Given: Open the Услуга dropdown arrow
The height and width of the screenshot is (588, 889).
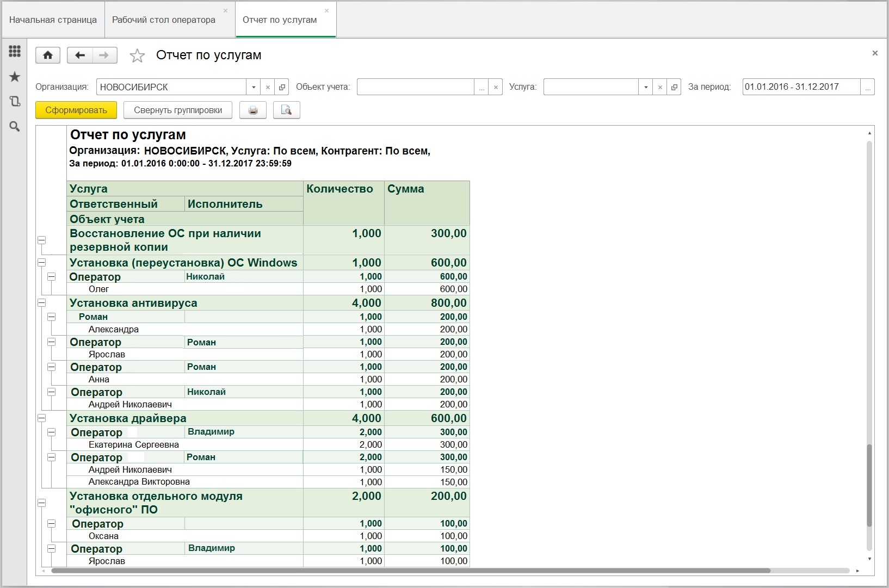Looking at the screenshot, I should [x=646, y=87].
